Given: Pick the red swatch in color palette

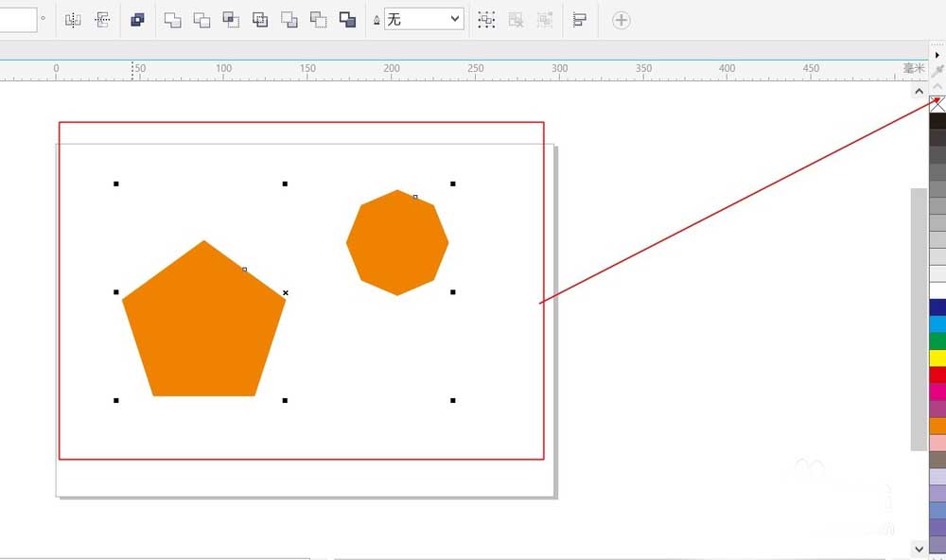Looking at the screenshot, I should click(x=937, y=375).
